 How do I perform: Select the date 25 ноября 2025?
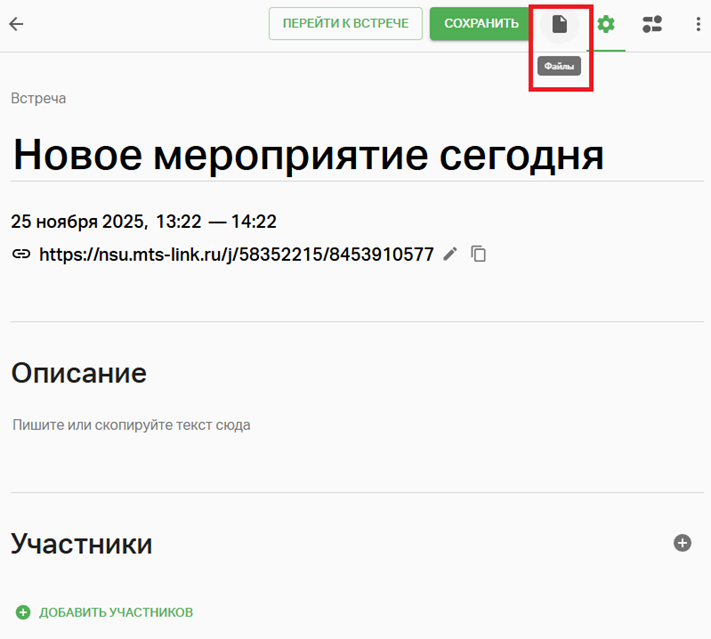coord(78,221)
